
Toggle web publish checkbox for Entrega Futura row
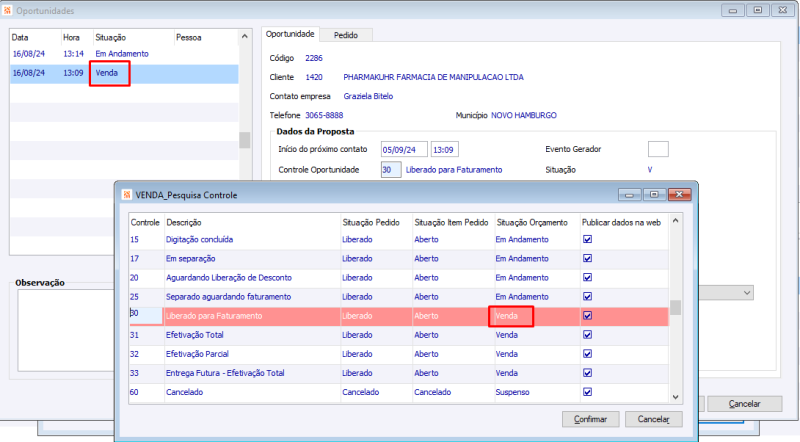click(587, 373)
